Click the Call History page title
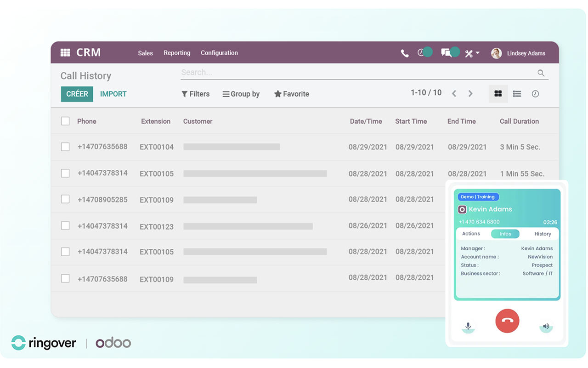The image size is (588, 368). [86, 76]
